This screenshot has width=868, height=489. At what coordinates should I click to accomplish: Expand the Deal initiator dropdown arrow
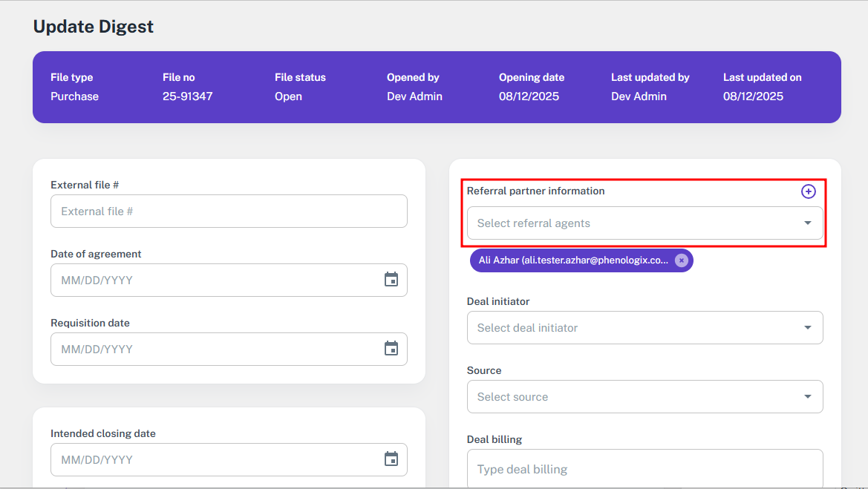coord(807,328)
